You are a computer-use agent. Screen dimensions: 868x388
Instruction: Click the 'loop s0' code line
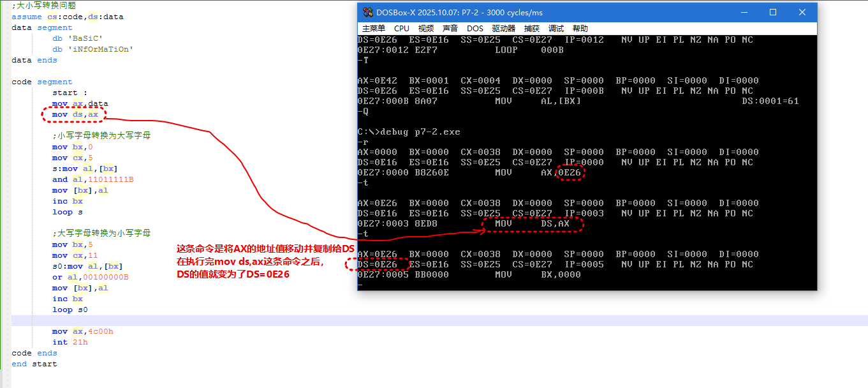click(x=70, y=310)
